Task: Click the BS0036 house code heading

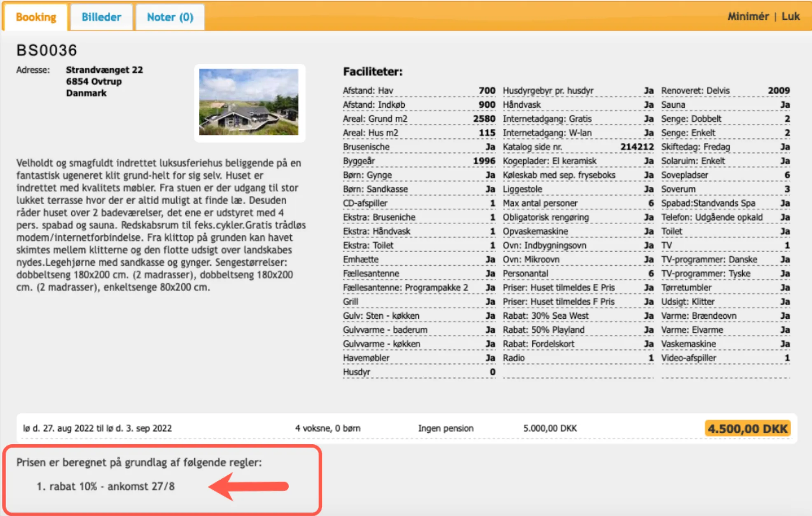Action: pyautogui.click(x=47, y=50)
